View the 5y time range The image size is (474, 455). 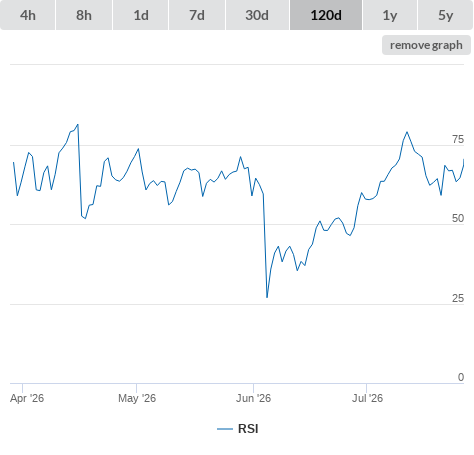click(x=446, y=15)
